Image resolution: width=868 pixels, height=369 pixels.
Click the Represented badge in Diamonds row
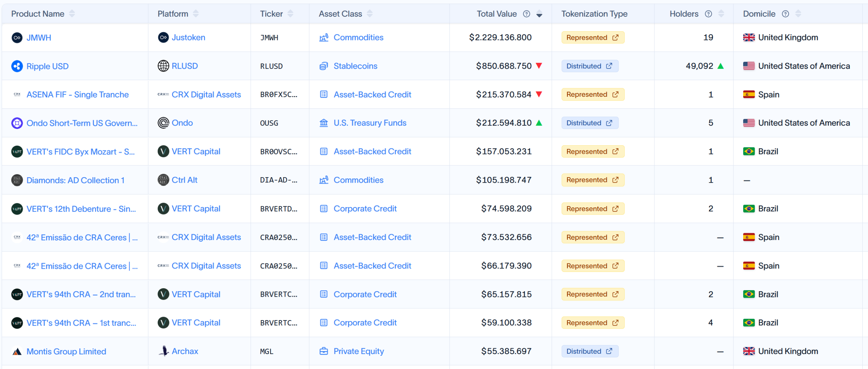(593, 180)
